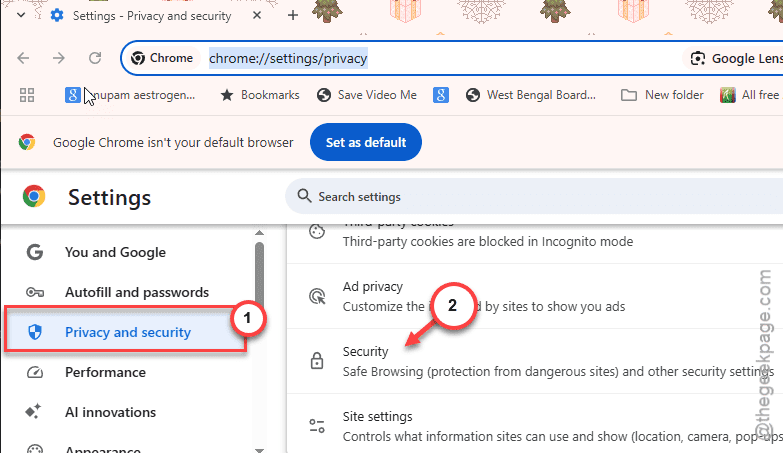Close the Settings tab
Screen dimensions: 783x453
257,15
